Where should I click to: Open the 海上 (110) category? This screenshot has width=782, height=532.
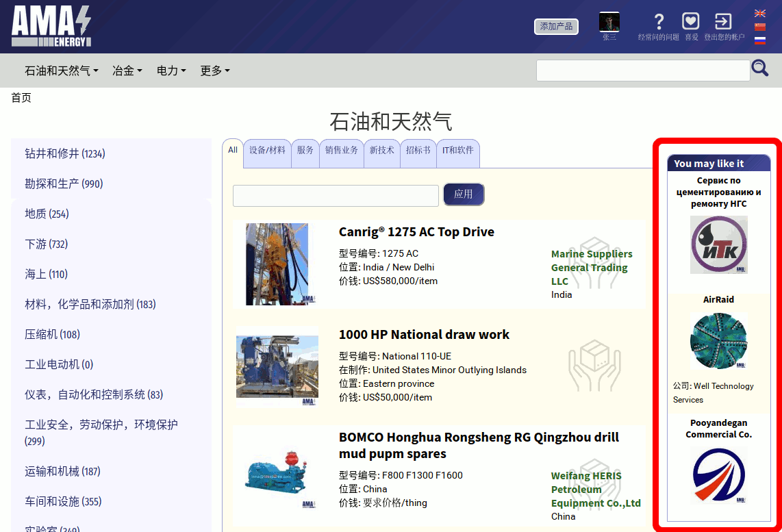[x=46, y=275]
